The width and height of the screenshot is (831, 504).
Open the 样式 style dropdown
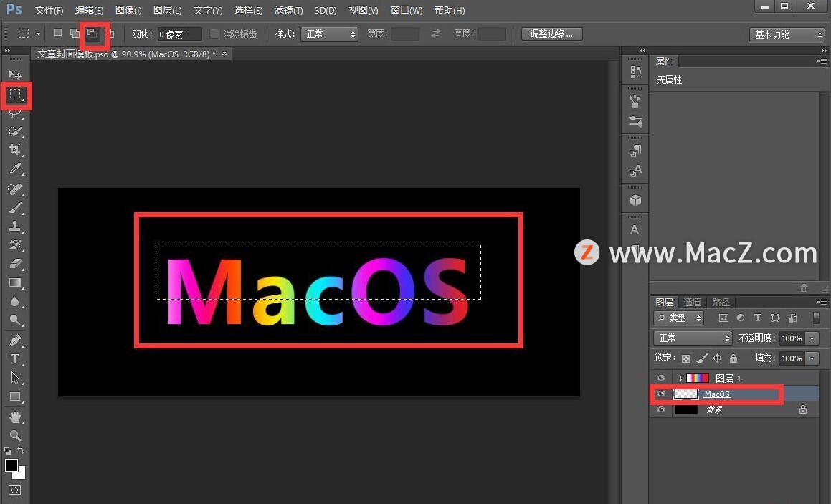(329, 34)
